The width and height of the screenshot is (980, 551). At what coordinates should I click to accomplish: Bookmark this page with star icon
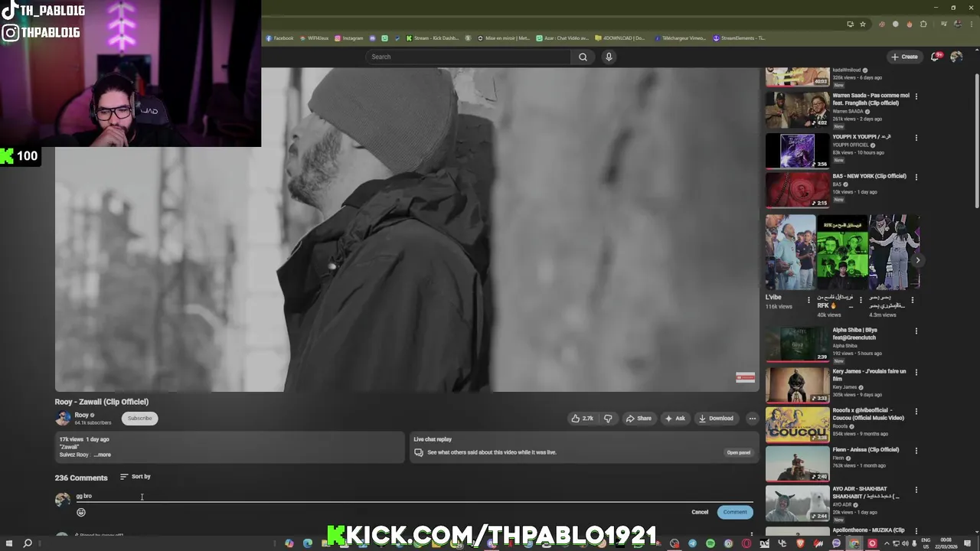(863, 24)
